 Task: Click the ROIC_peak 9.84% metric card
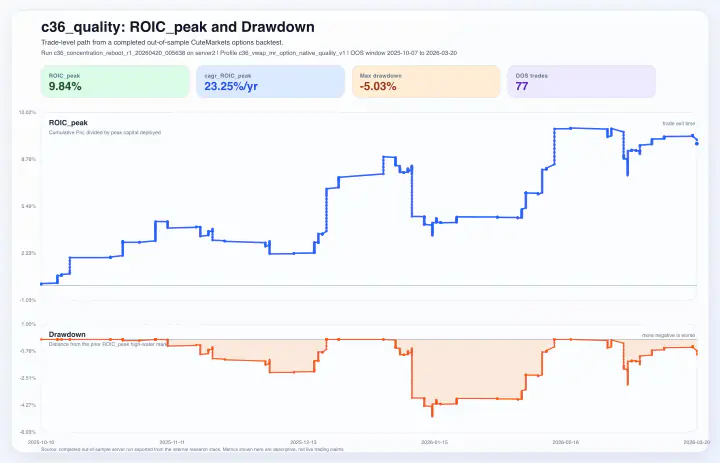coord(115,82)
